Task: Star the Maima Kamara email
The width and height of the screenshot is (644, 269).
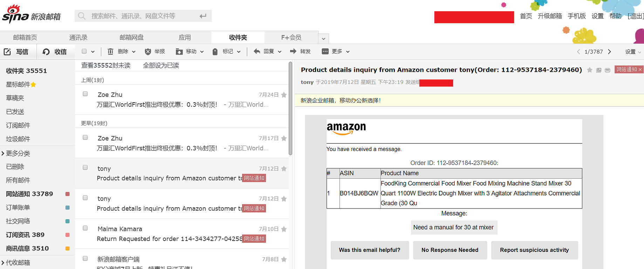Action: [284, 229]
